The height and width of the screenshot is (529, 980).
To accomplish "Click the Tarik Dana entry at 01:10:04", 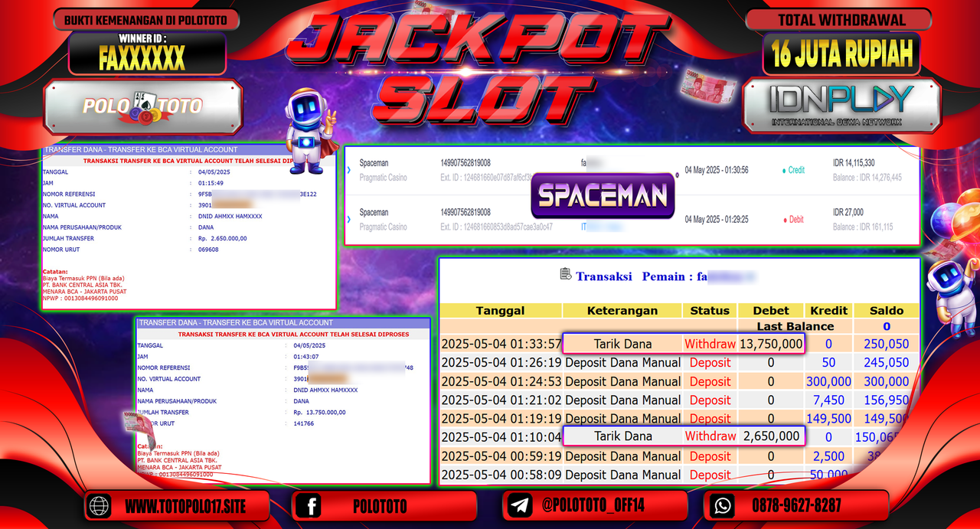I will click(622, 436).
